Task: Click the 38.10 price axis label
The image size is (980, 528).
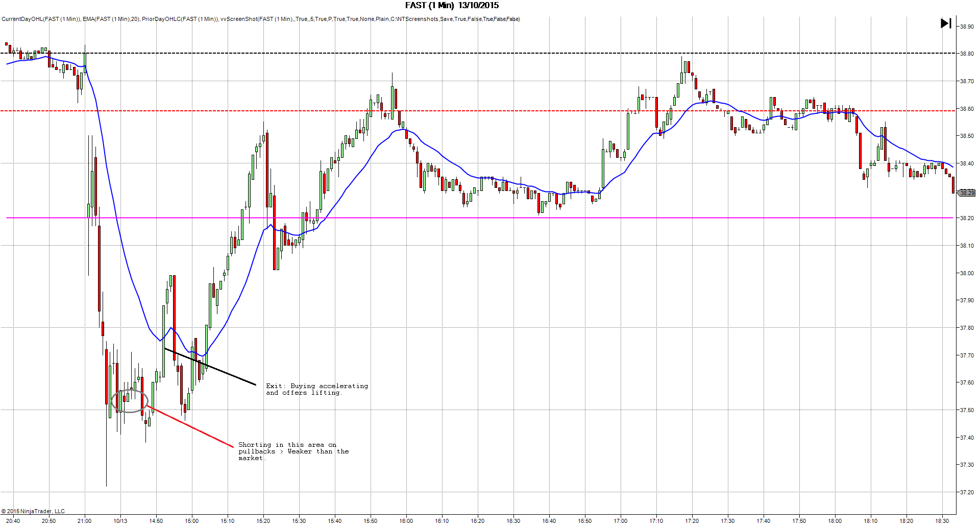Action: [967, 246]
